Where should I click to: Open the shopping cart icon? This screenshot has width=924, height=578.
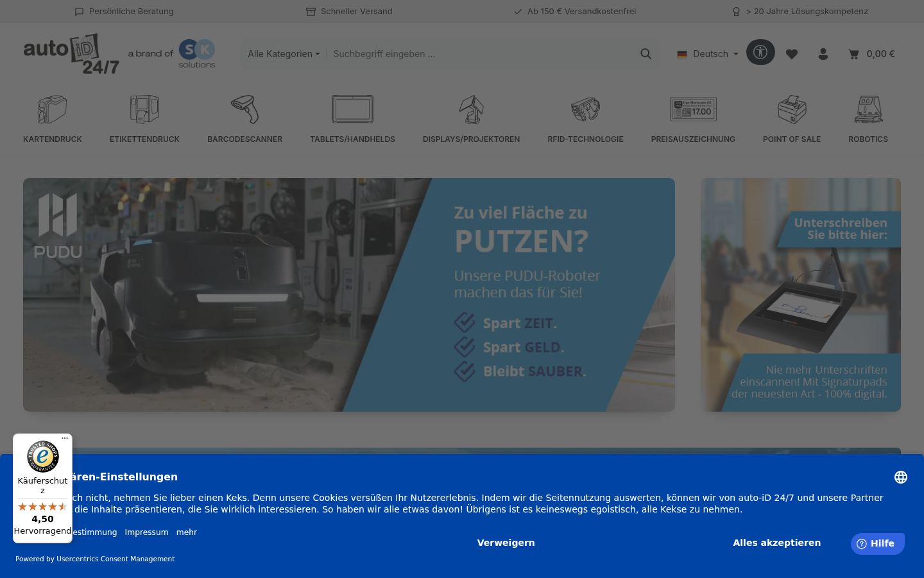(853, 54)
